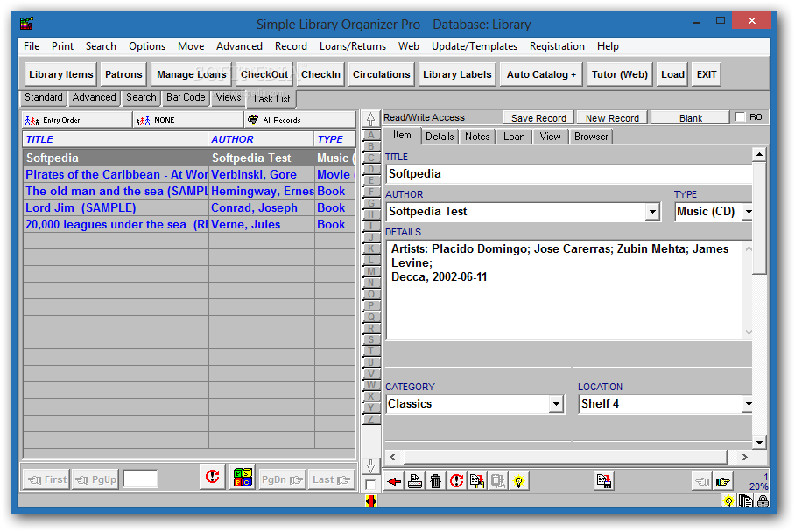
Task: Jump to letter M in the alphabet index
Action: click(371, 271)
